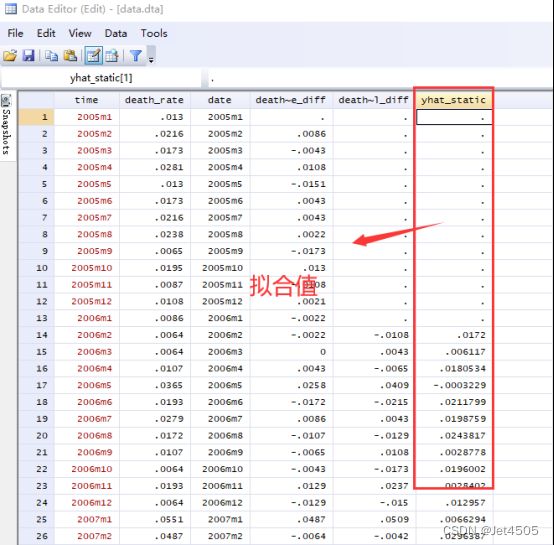Click time cell 2005m6
The height and width of the screenshot is (545, 554).
[87, 201]
